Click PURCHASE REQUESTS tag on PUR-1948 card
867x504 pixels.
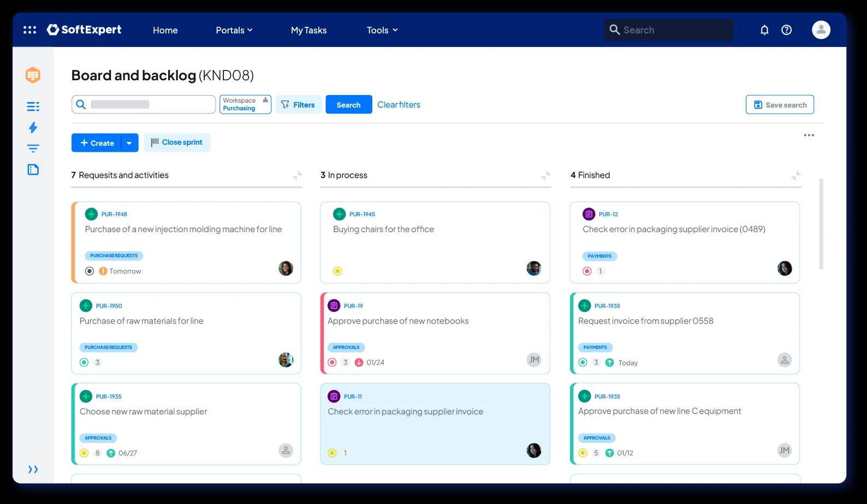pyautogui.click(x=114, y=256)
